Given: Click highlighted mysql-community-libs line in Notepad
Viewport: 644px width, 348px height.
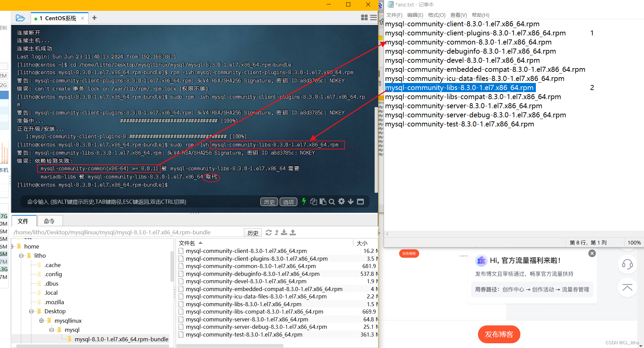Looking at the screenshot, I should (460, 88).
